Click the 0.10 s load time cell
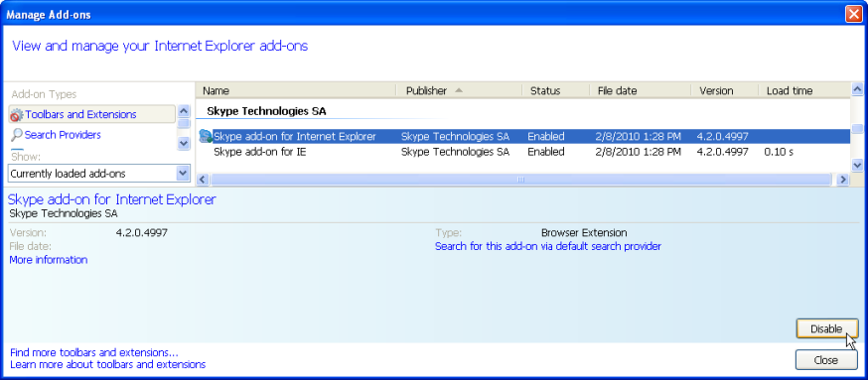Screen dimensions: 868x380 [x=779, y=152]
